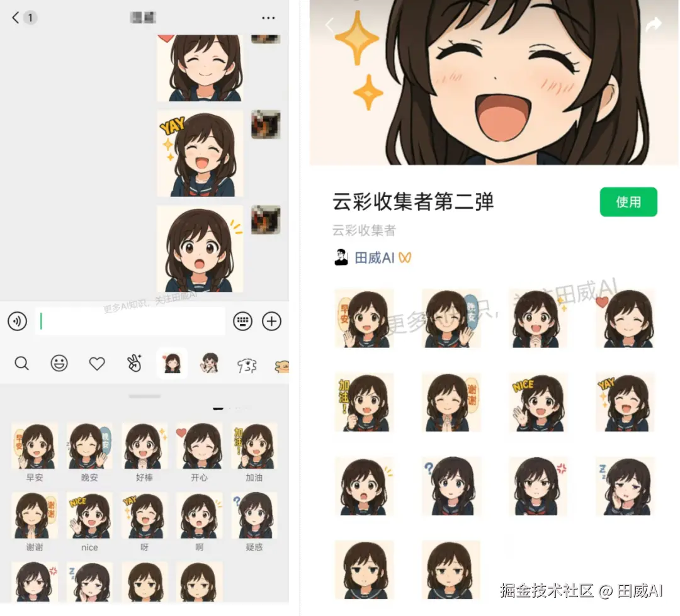680x616 pixels.
Task: Select the white animal sticker pack tab
Action: click(247, 366)
